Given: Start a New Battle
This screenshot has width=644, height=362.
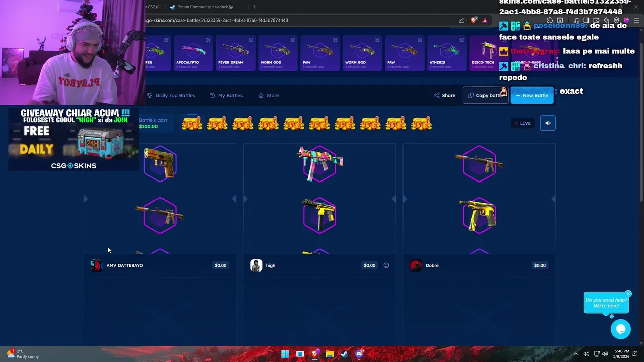Looking at the screenshot, I should point(532,95).
